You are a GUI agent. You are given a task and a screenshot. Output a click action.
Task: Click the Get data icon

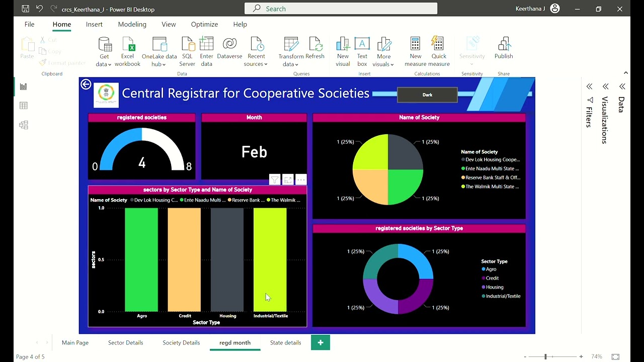click(x=105, y=44)
